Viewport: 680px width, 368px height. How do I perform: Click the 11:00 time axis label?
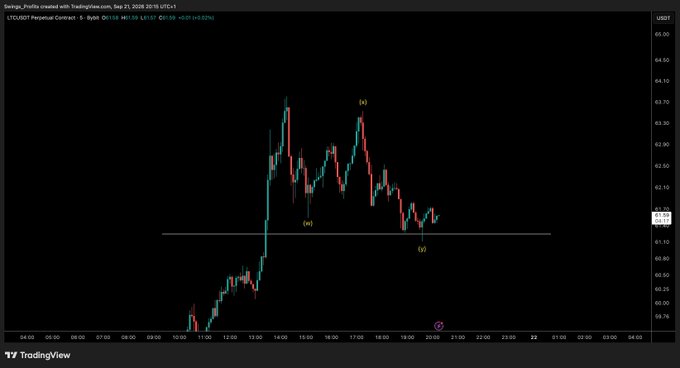pos(205,337)
